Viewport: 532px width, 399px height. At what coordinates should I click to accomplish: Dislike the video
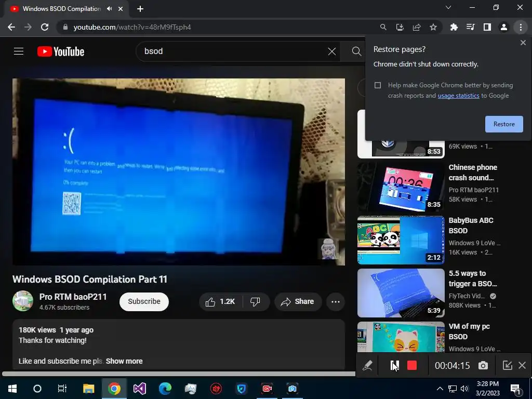[x=255, y=302]
